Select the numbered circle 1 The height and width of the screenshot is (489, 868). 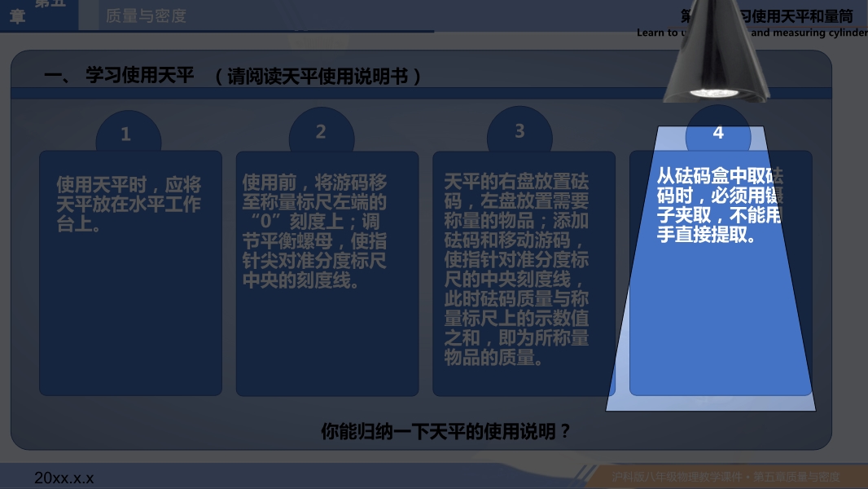click(x=126, y=134)
